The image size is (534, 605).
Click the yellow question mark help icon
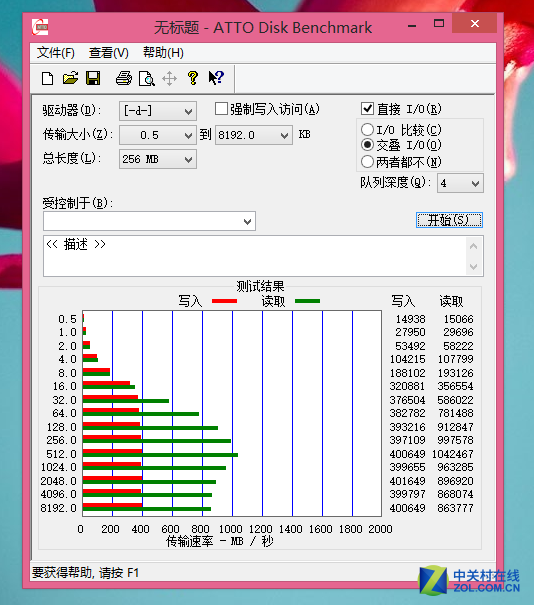pyautogui.click(x=193, y=78)
